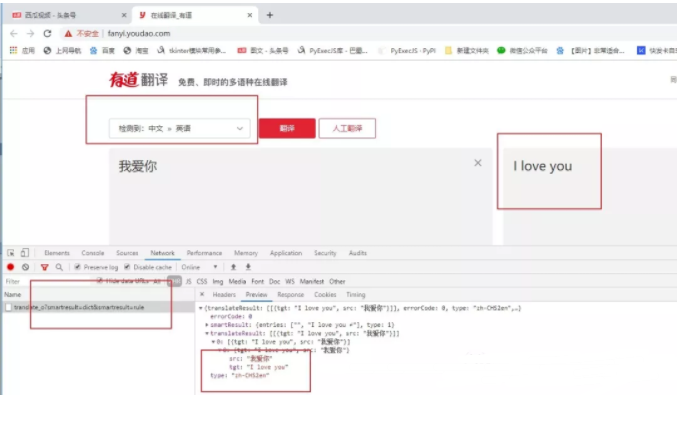
Task: Open the 新建文件夹 bookmarks folder
Action: coord(467,51)
